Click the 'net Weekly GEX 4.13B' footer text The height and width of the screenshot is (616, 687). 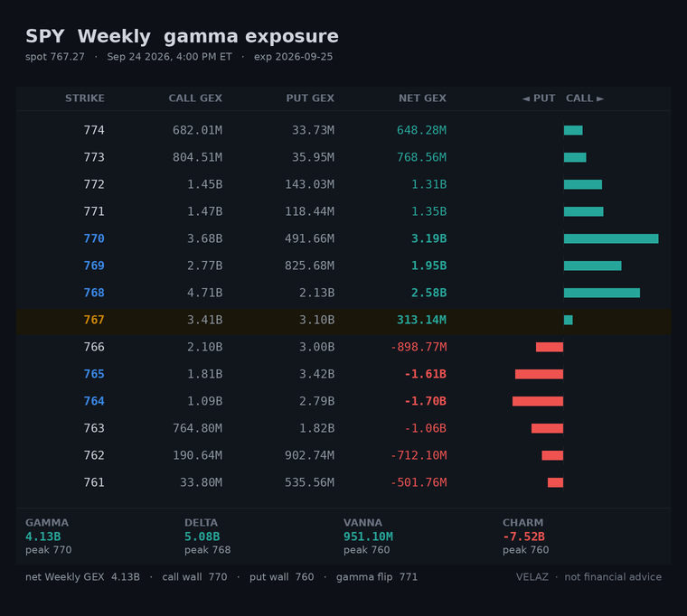[82, 577]
